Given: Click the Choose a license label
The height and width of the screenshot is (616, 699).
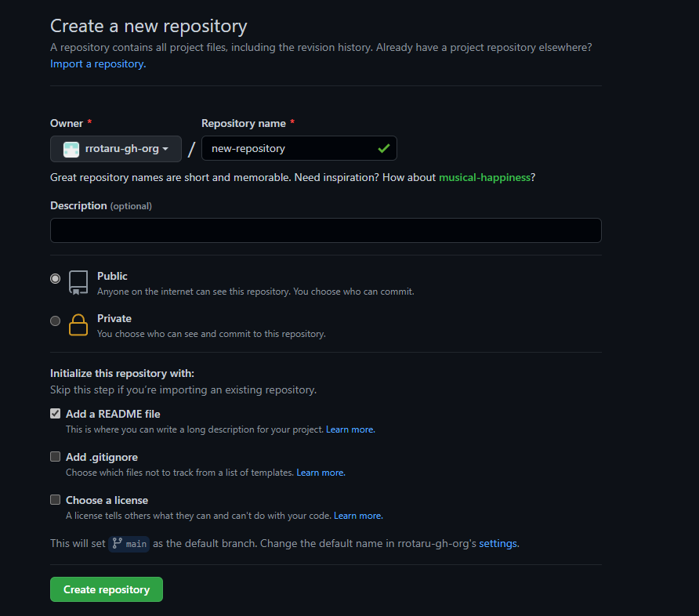Looking at the screenshot, I should [107, 500].
